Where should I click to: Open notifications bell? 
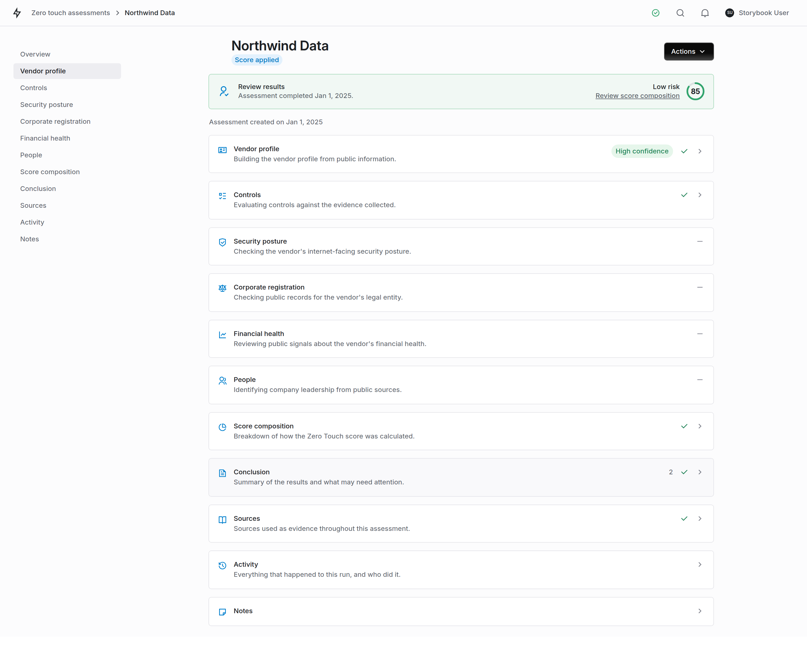coord(705,13)
